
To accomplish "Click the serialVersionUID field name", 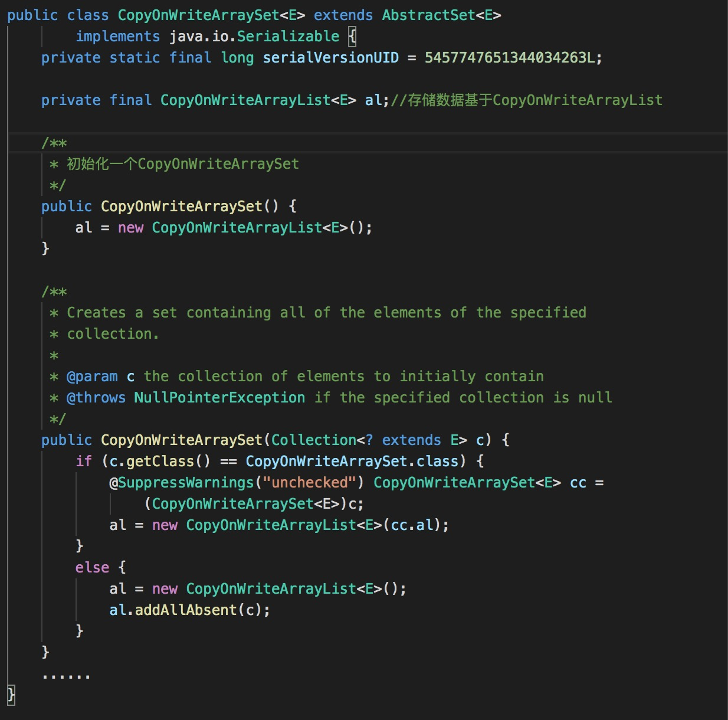I will [x=330, y=58].
